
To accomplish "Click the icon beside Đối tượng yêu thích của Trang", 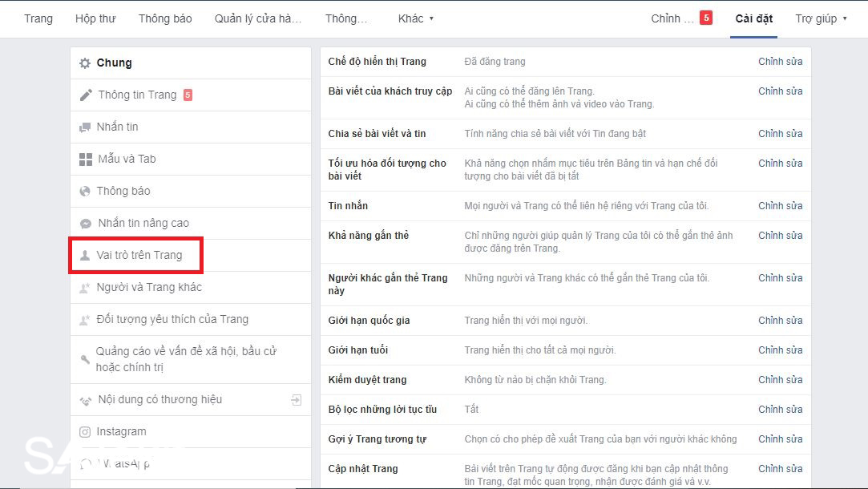I will point(86,319).
